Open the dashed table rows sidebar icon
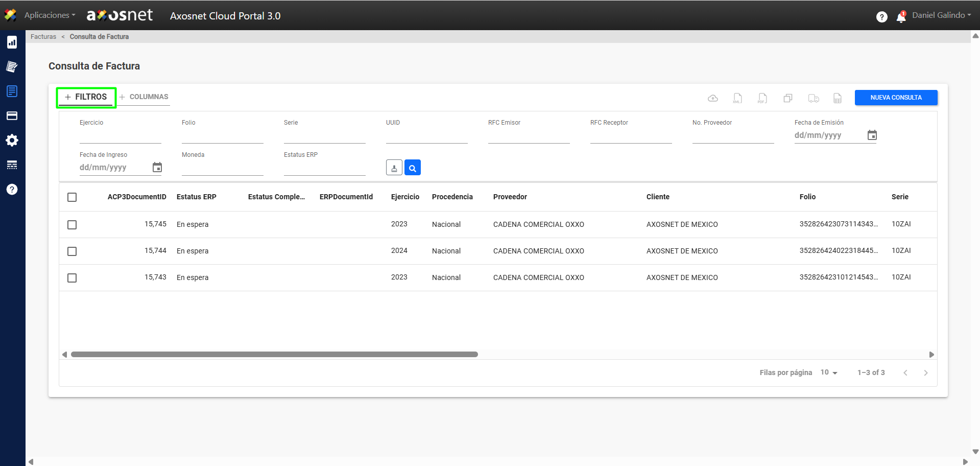This screenshot has height=466, width=980. [12, 165]
